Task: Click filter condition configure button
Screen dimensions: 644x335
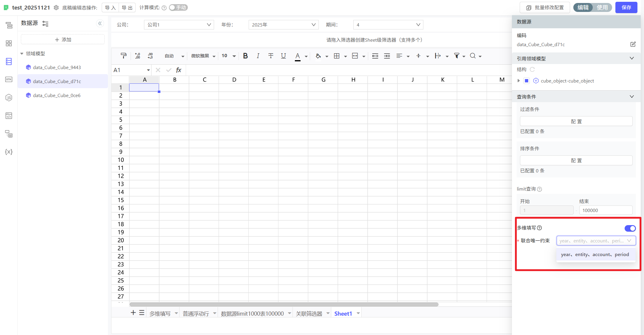Action: [x=576, y=121]
